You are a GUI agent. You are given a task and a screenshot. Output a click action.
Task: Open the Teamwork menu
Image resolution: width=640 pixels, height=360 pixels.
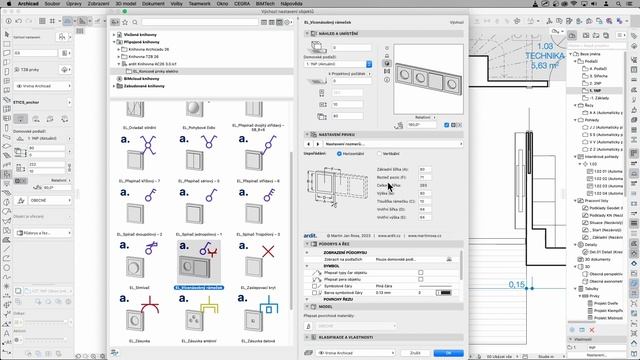click(200, 4)
